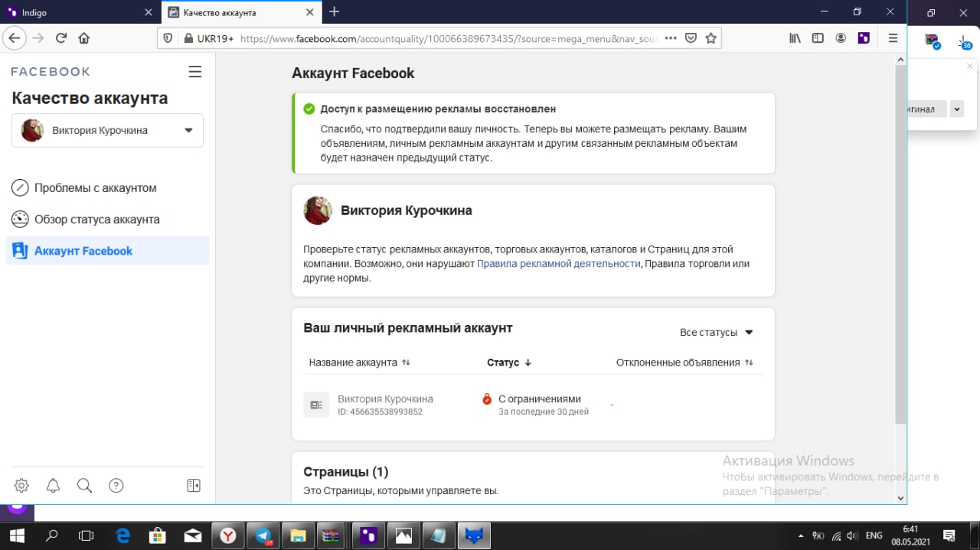
Task: Open the account selector Виктория Курочкина dropdown
Action: click(107, 130)
